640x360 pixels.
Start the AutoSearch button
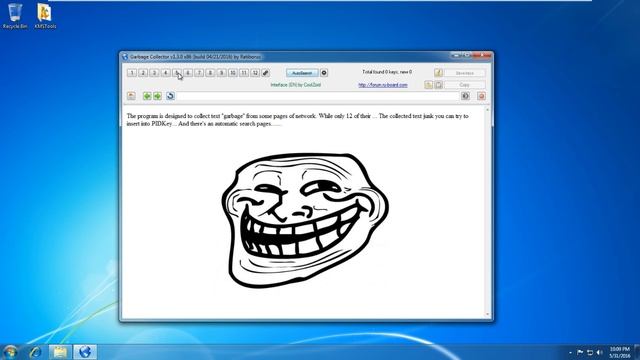click(x=302, y=73)
